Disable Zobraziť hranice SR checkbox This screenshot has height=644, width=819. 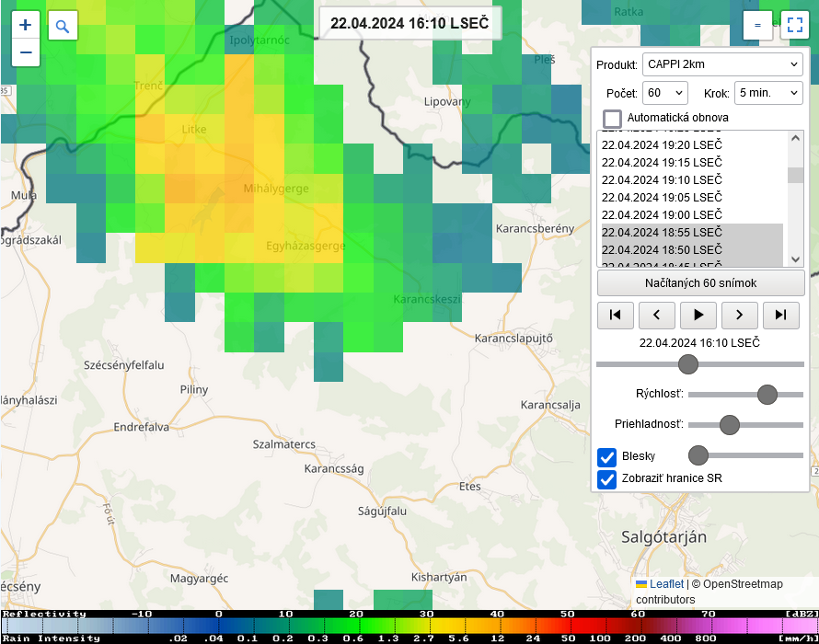[607, 479]
